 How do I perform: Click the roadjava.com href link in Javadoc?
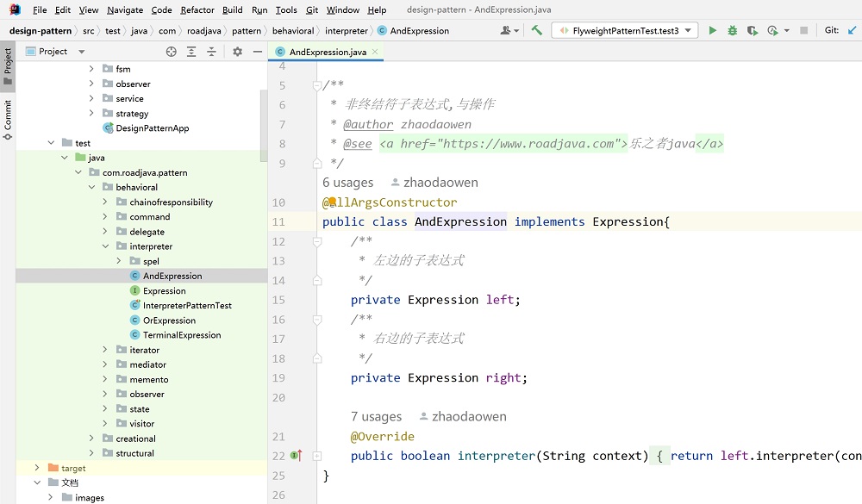tap(528, 144)
